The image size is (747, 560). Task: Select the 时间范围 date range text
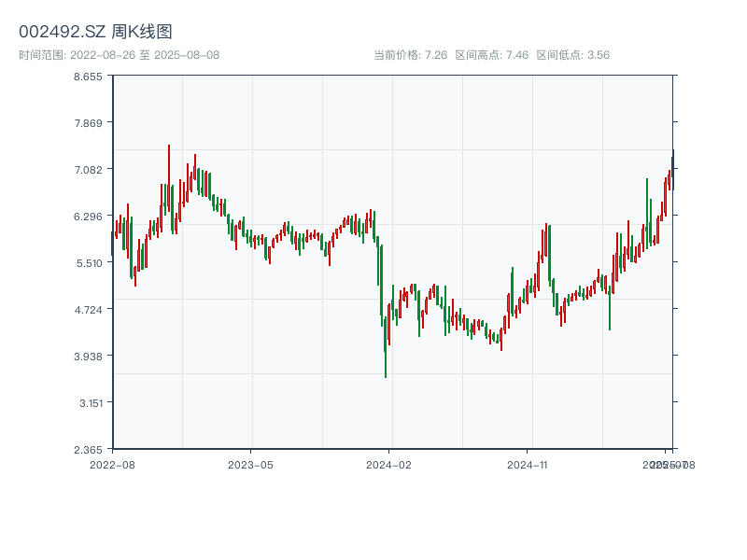tap(119, 55)
